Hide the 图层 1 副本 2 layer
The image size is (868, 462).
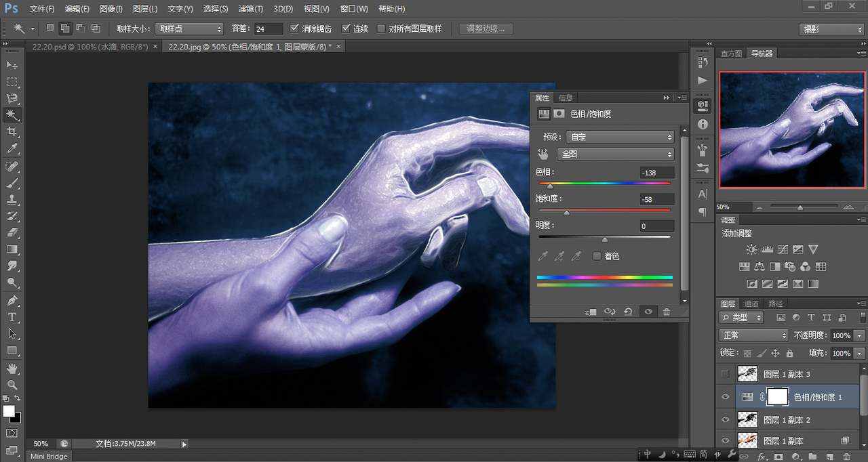coord(726,420)
